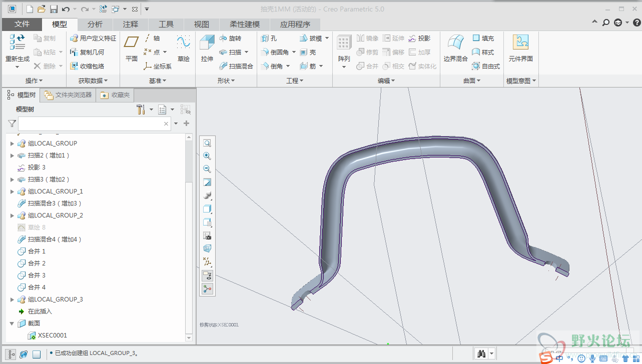Select 合并 2 in the model tree
Screen dimensions: 642x364
(32, 263)
